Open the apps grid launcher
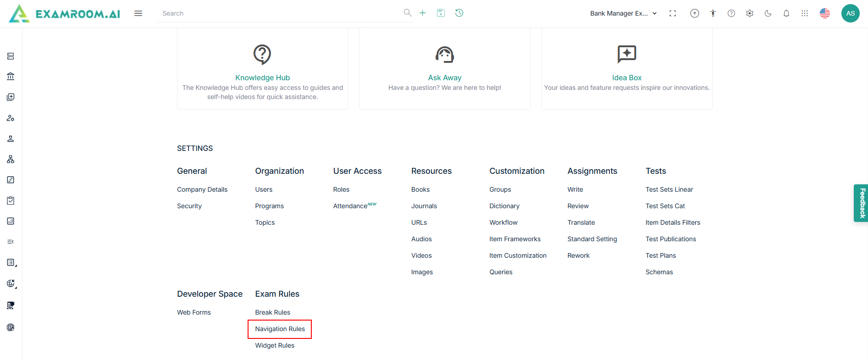This screenshot has height=360, width=868. click(805, 13)
